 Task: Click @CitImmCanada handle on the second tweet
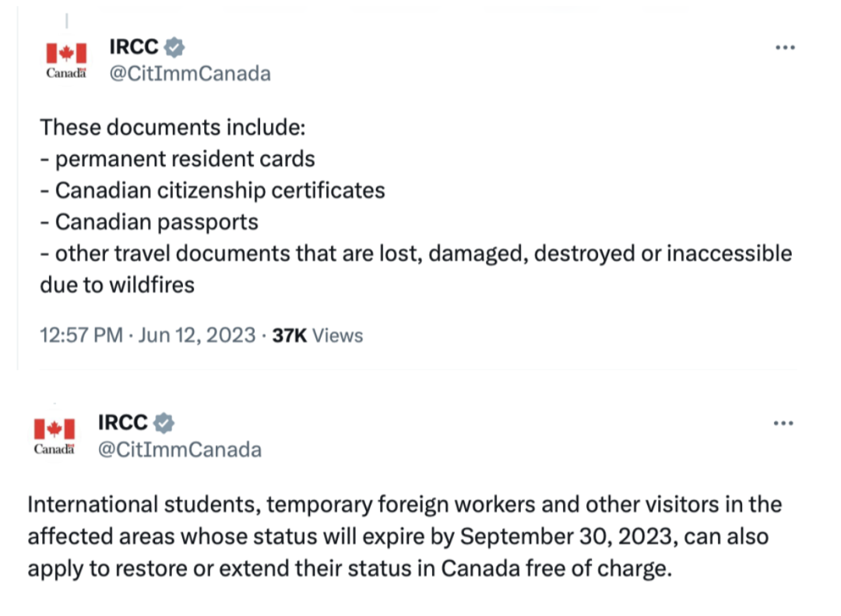180,449
